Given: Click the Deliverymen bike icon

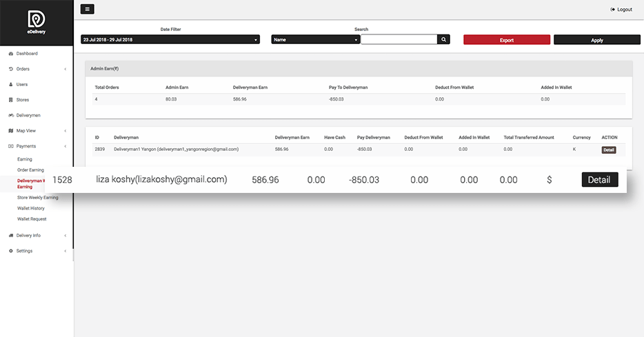Looking at the screenshot, I should click(11, 115).
